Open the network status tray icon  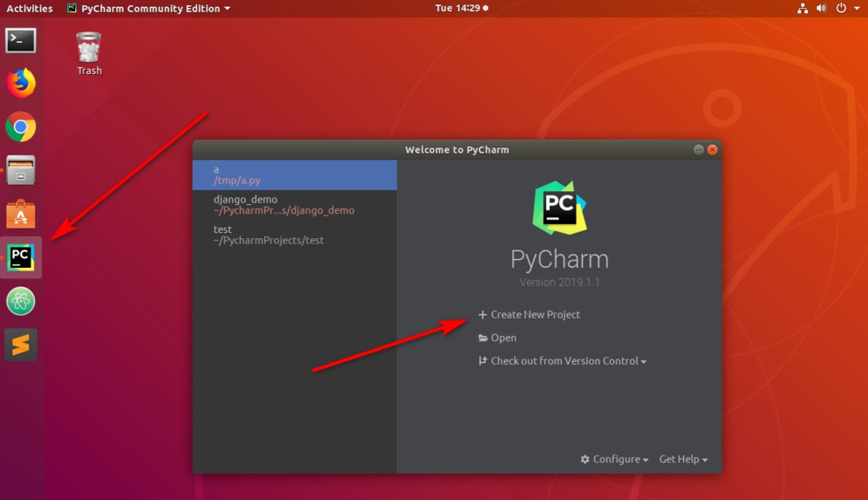[x=802, y=9]
